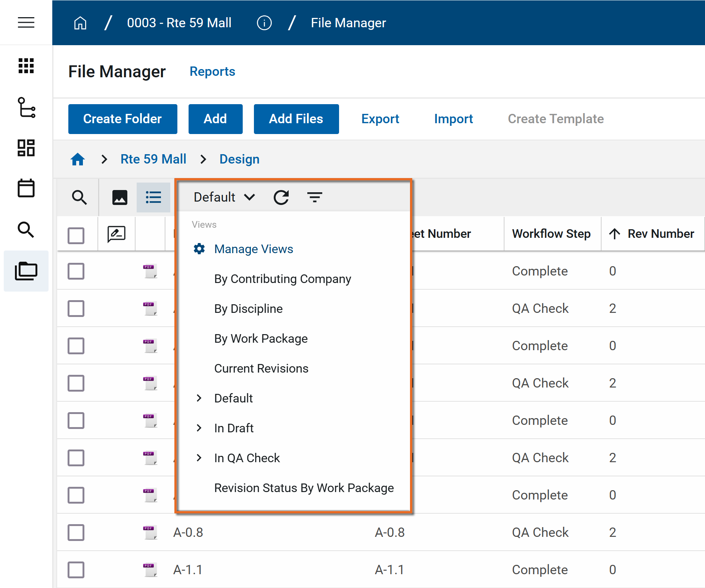705x588 pixels.
Task: Click the project info icon in header
Action: coord(264,23)
